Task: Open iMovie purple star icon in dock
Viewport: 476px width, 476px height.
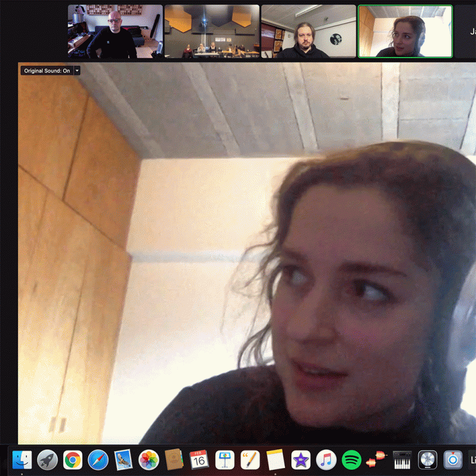Action: [301, 460]
